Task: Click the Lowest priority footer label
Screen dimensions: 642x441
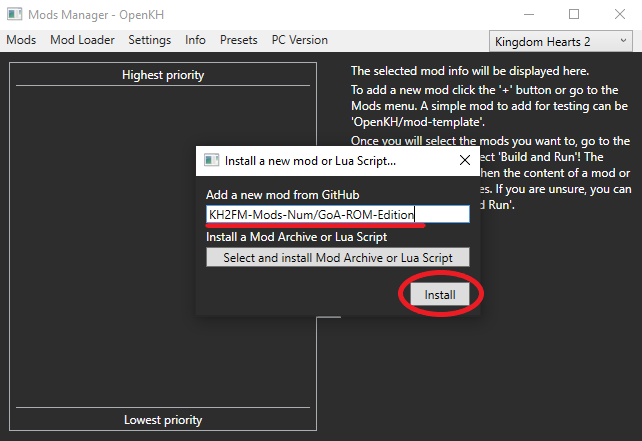Action: pyautogui.click(x=163, y=420)
